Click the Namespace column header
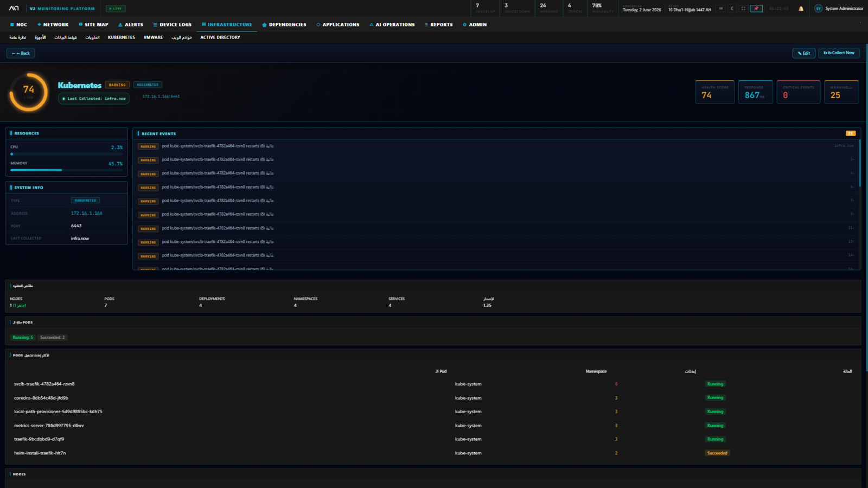Viewport: 868px width, 488px height. 596,371
